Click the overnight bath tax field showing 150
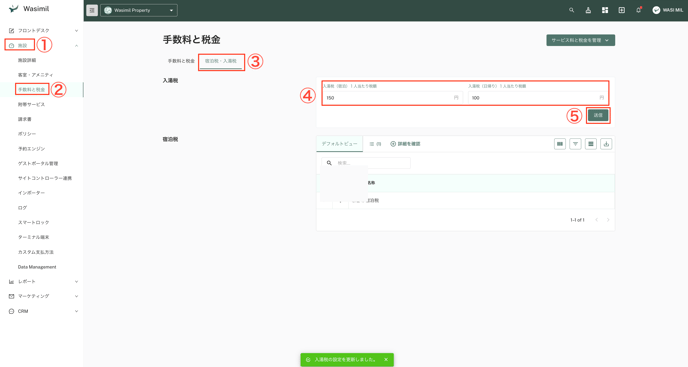This screenshot has width=688, height=367. pyautogui.click(x=392, y=98)
